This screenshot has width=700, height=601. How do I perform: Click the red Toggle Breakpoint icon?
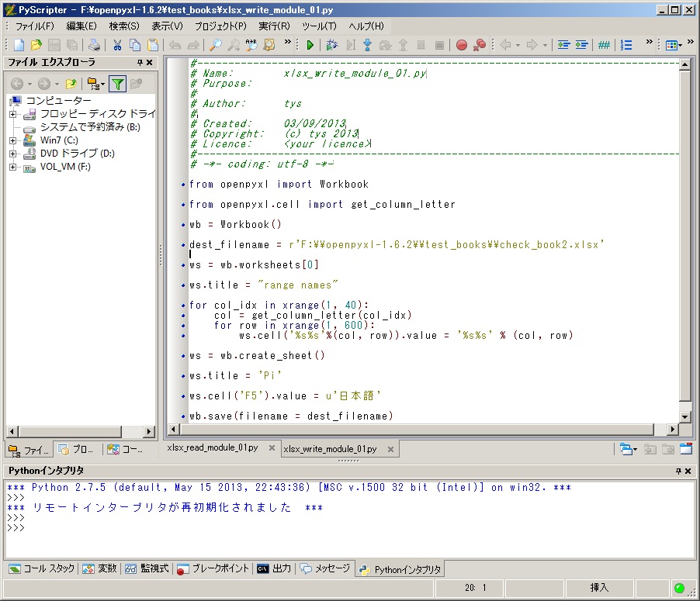(x=461, y=45)
